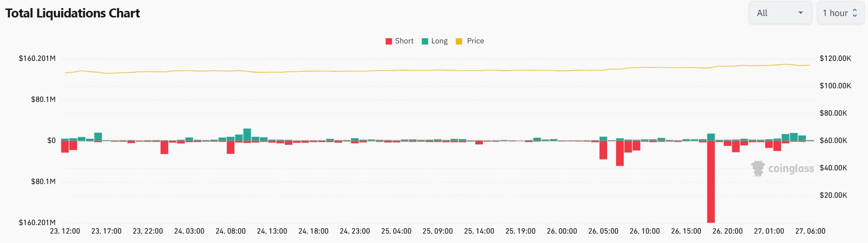Open the "All" exchange dropdown
Screen dimensions: 868x243
[x=780, y=13]
